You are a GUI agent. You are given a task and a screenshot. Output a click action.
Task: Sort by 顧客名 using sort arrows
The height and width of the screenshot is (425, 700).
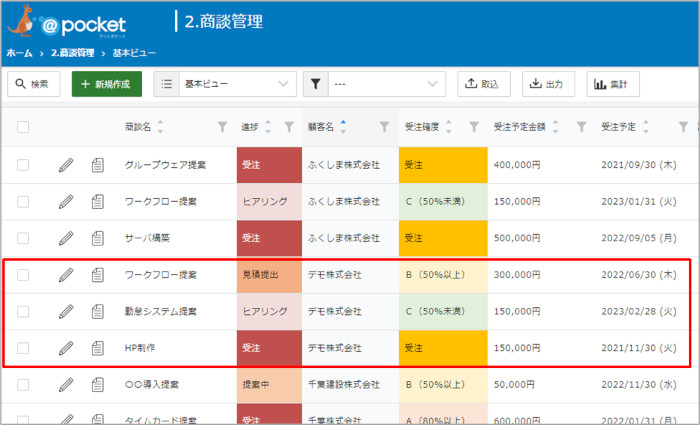(x=343, y=127)
